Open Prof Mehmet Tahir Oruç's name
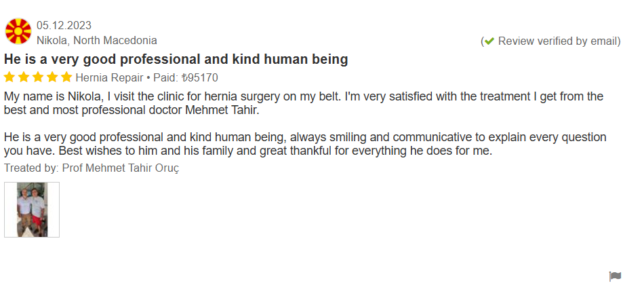644x300 pixels. [x=121, y=168]
